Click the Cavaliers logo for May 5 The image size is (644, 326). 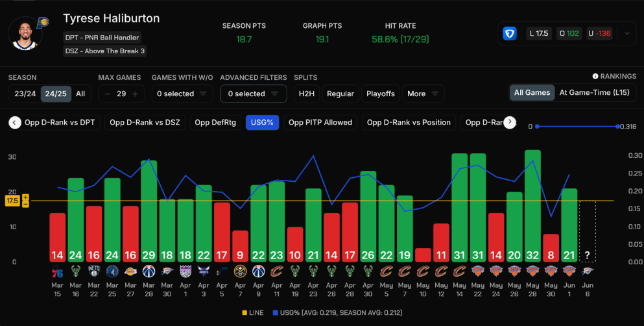387,271
